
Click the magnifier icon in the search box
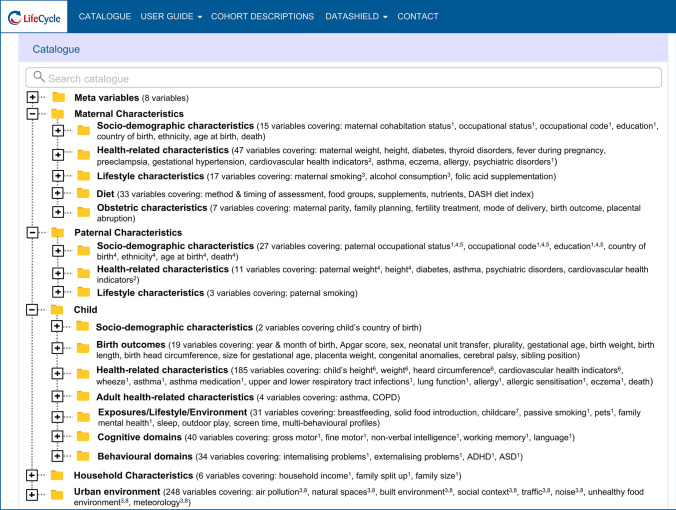pos(39,78)
